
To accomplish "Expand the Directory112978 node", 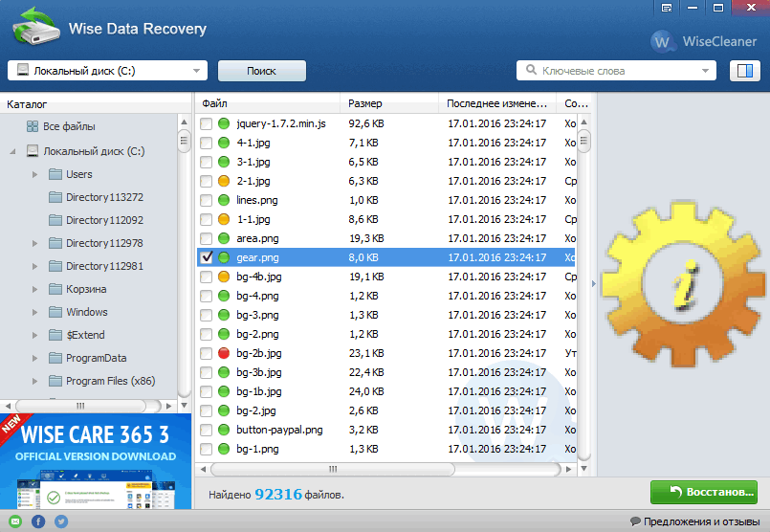I will [34, 243].
